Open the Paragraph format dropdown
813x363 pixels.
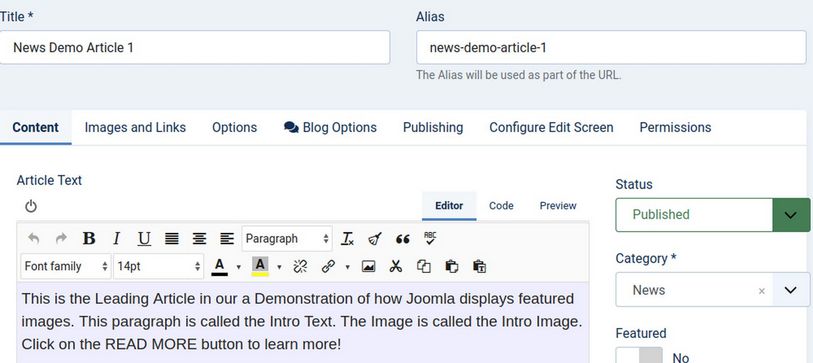click(287, 239)
